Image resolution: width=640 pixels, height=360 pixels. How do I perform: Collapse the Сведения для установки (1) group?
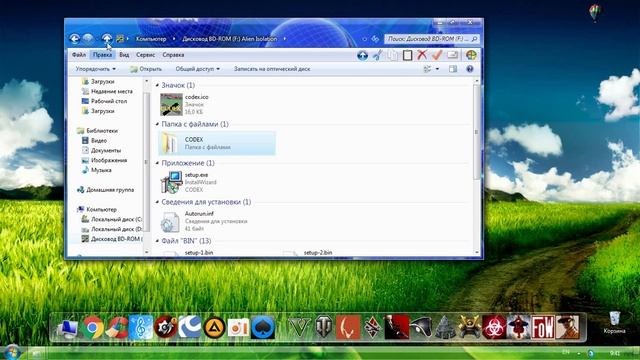[158, 202]
